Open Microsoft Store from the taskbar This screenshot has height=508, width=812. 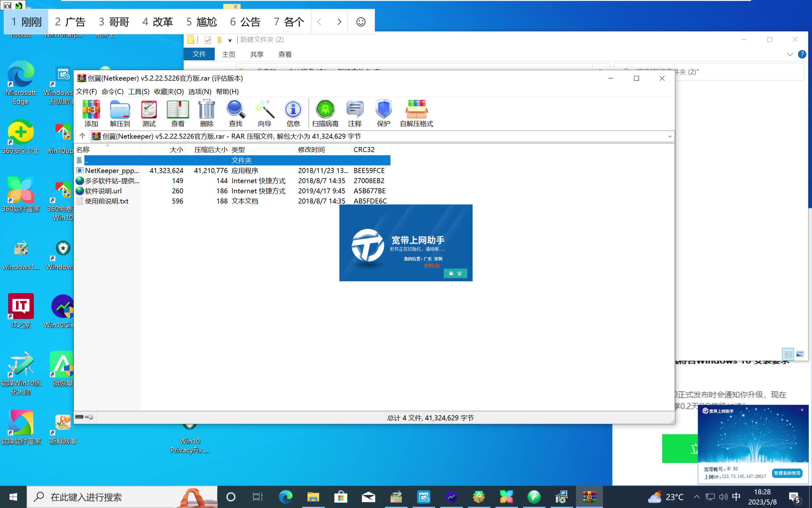click(x=340, y=497)
